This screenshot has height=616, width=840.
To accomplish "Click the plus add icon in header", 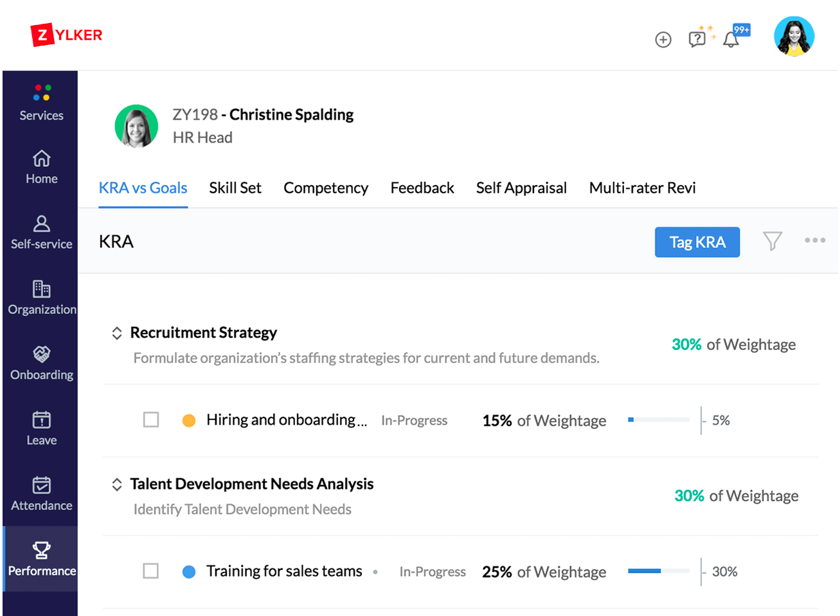I will point(663,40).
